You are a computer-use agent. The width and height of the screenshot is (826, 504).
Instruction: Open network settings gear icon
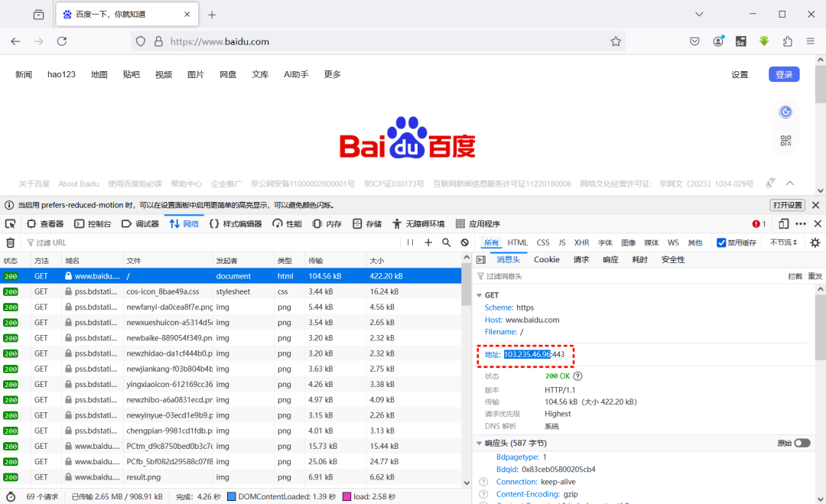815,242
